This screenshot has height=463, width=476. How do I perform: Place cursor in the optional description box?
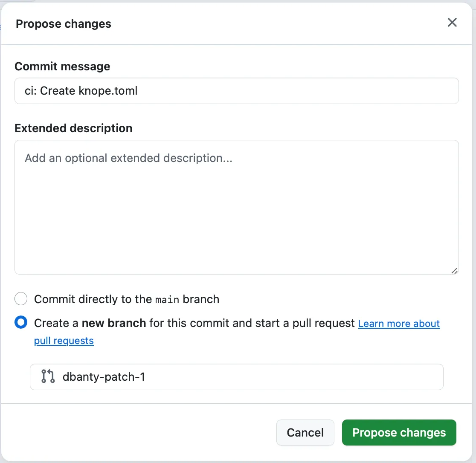point(237,205)
